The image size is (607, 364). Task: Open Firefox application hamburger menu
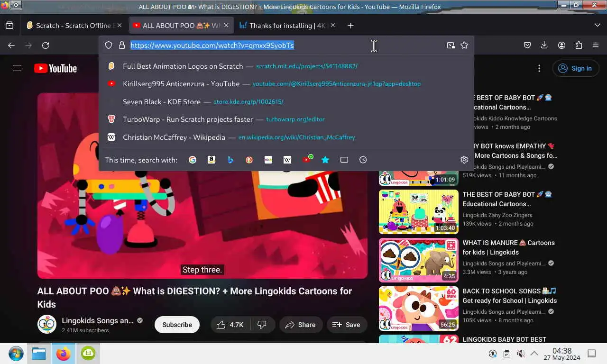coord(596,45)
